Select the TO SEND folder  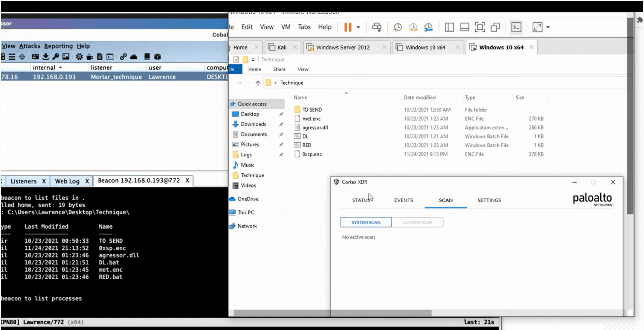(312, 110)
